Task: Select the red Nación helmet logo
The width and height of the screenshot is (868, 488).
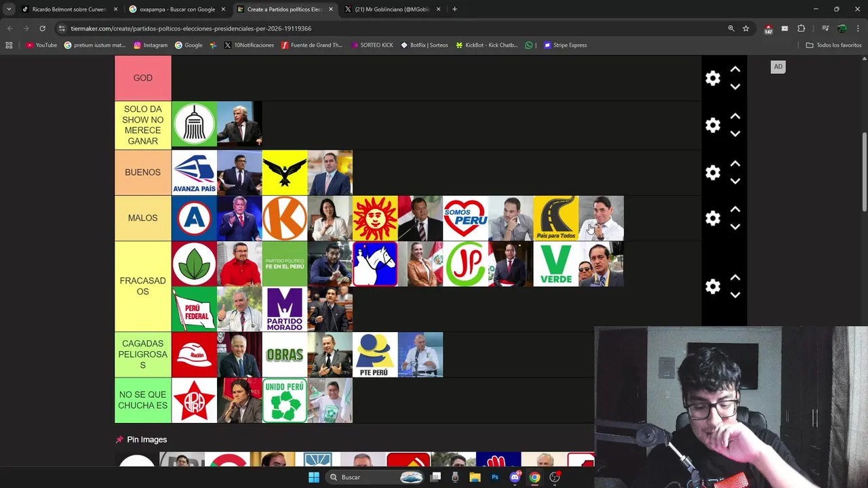Action: (194, 354)
